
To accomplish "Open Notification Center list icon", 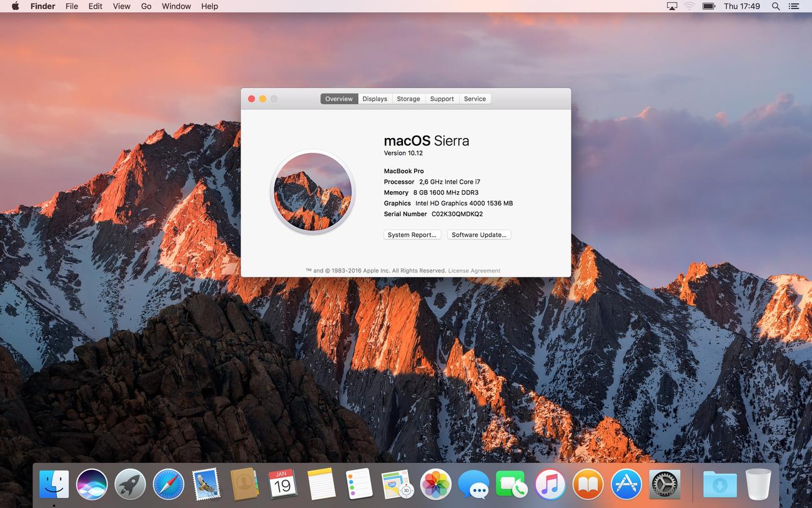I will 795,6.
